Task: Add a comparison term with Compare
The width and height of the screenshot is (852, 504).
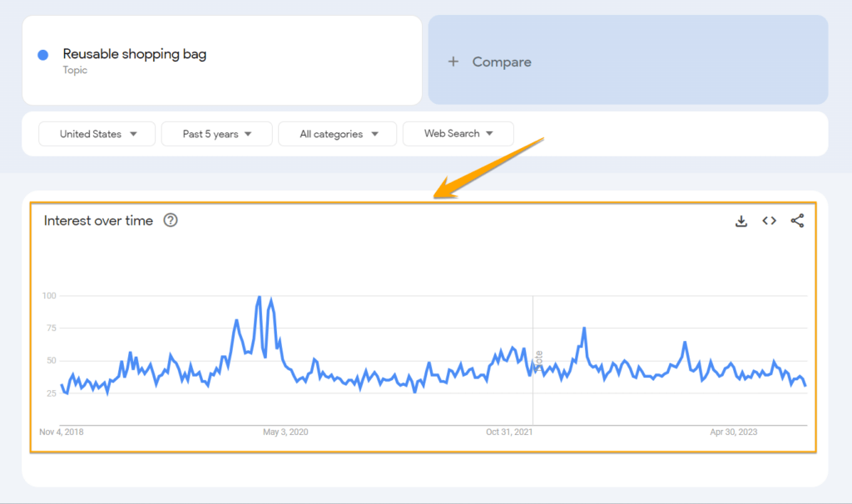Action: [627, 60]
